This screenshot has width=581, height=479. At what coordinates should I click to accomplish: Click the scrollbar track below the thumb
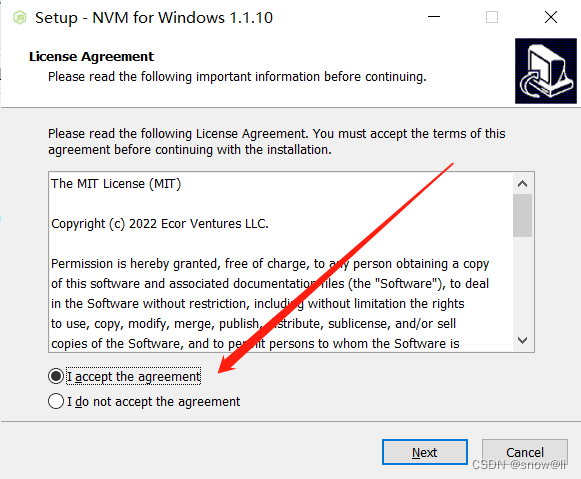tap(522, 283)
